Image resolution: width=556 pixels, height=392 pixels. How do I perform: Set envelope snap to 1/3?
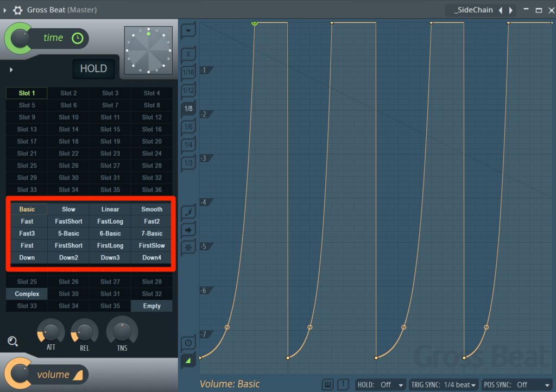click(x=188, y=163)
